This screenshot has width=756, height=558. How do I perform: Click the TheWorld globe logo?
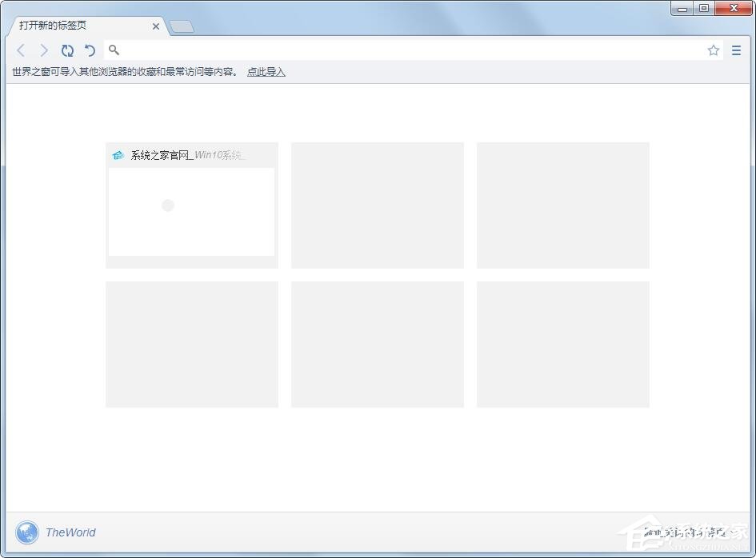click(27, 532)
